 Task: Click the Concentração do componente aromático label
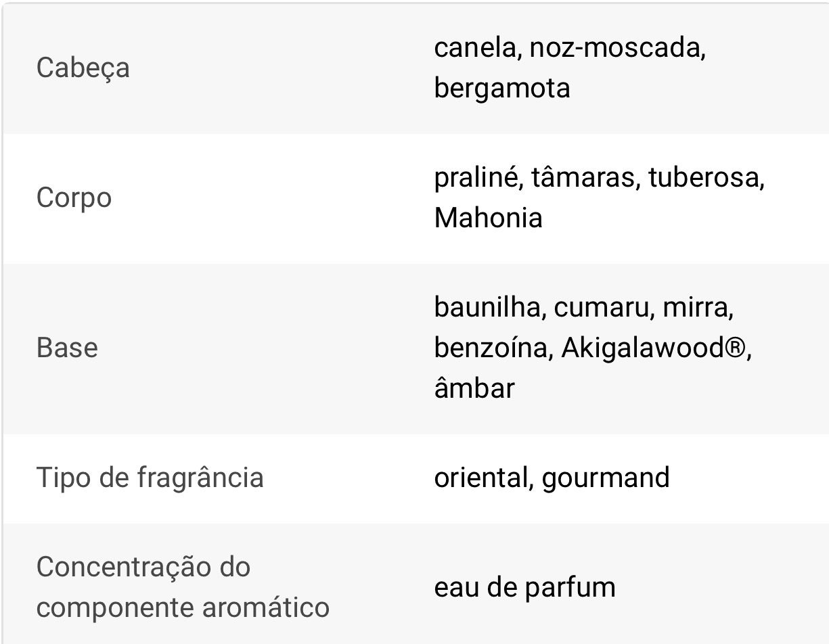(183, 586)
